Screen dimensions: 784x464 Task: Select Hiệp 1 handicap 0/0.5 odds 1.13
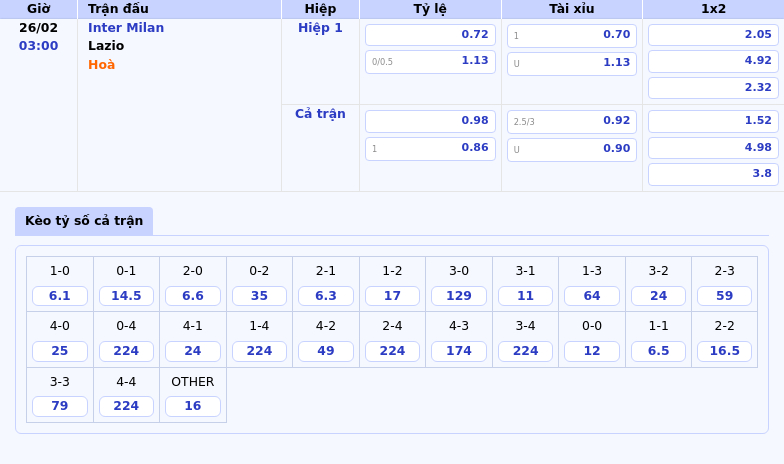coord(430,61)
